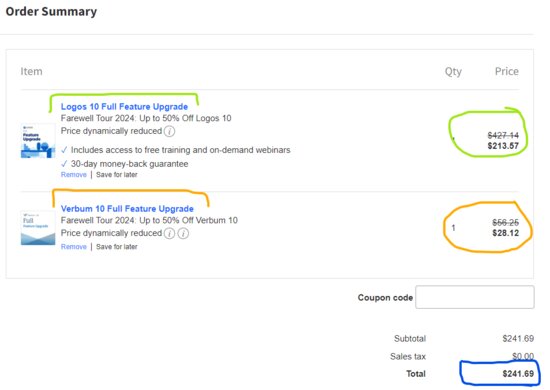
Task: Click second info icon beside Verbum price reduced
Action: point(183,234)
